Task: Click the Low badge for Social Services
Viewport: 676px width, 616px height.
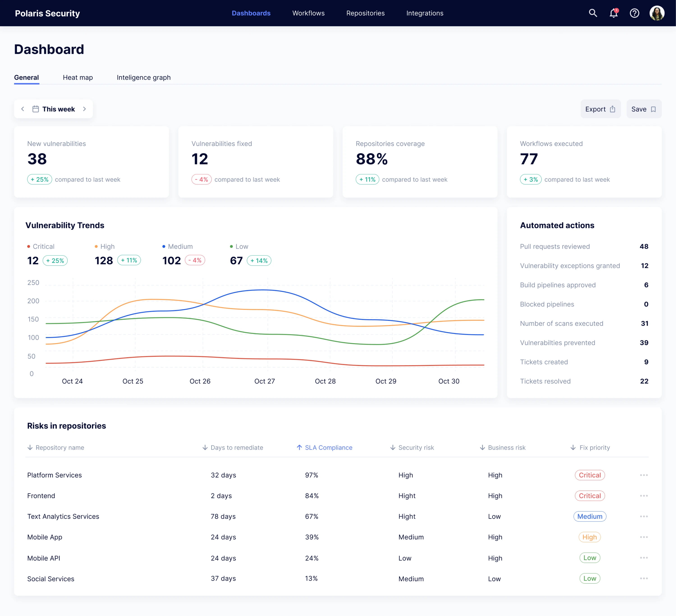Action: coord(590,578)
